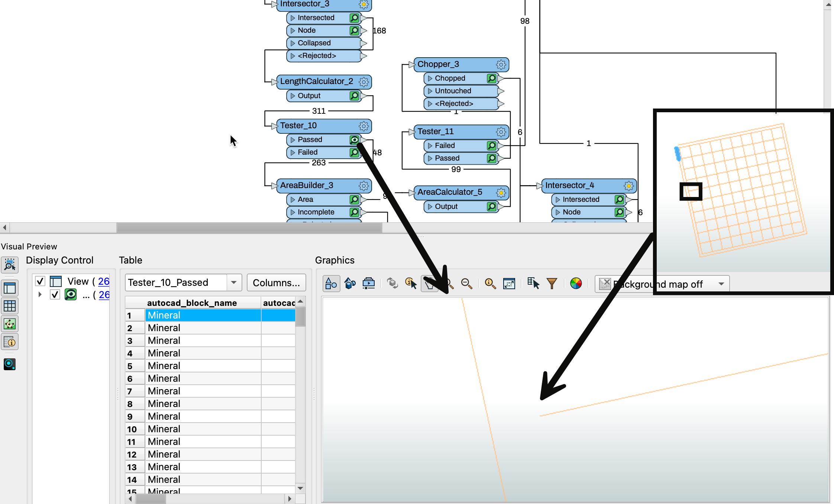Inspect cached features on Tester_10 Failed port

click(355, 152)
